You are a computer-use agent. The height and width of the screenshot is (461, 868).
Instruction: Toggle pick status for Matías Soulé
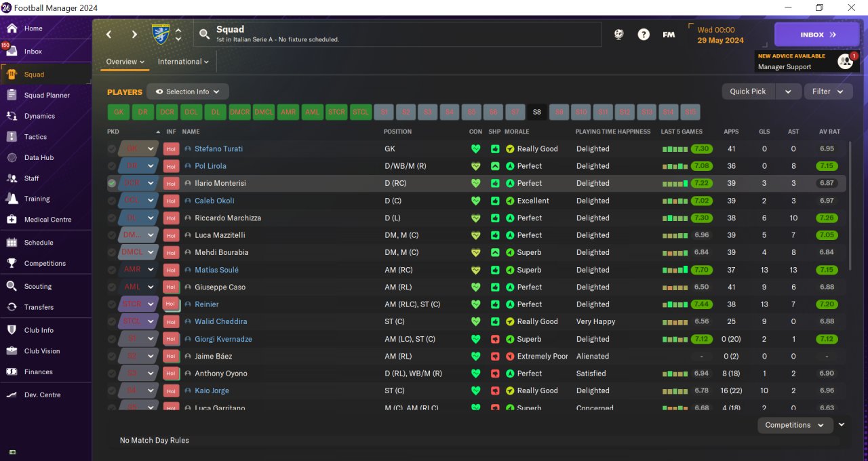pos(112,270)
